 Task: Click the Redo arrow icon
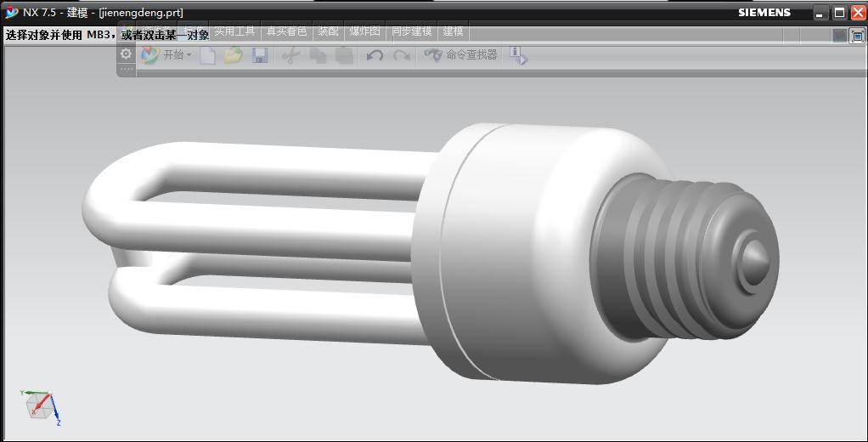(402, 55)
